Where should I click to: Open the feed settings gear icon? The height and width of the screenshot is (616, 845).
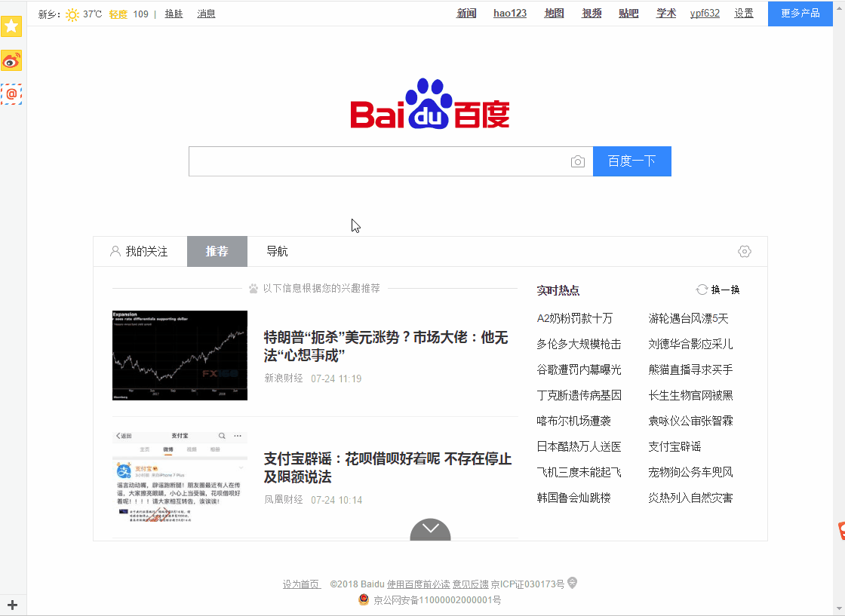(744, 252)
